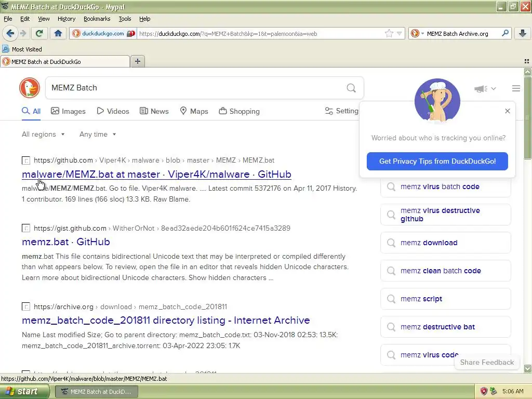
Task: Click the scrollbar down arrow
Action: point(527,368)
